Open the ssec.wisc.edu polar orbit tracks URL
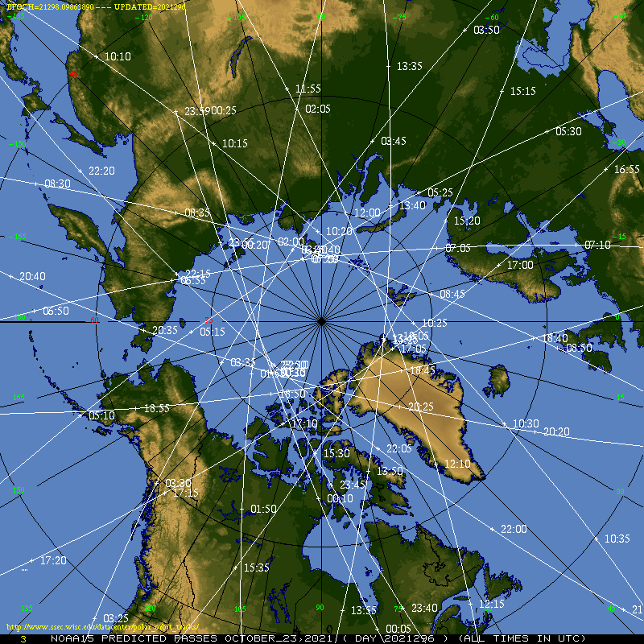The width and height of the screenshot is (644, 644). (103, 627)
